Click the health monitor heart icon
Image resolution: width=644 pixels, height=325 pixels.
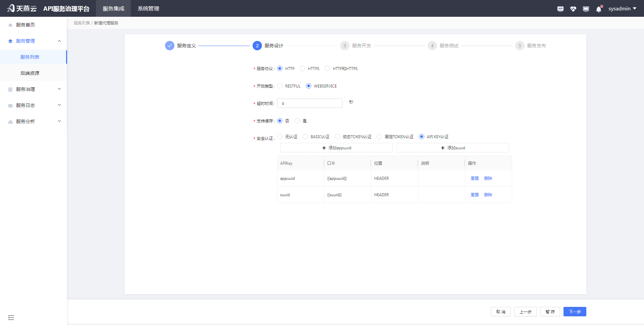(x=573, y=9)
